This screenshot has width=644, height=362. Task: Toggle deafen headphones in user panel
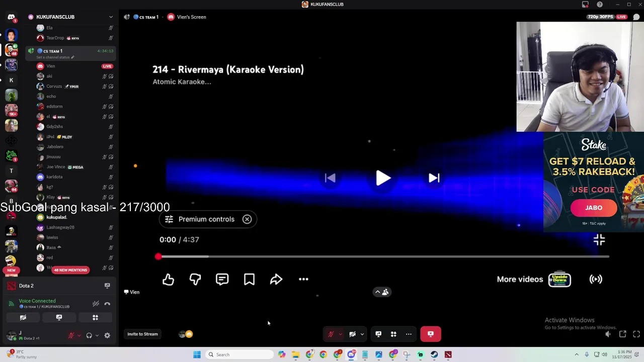(x=89, y=335)
